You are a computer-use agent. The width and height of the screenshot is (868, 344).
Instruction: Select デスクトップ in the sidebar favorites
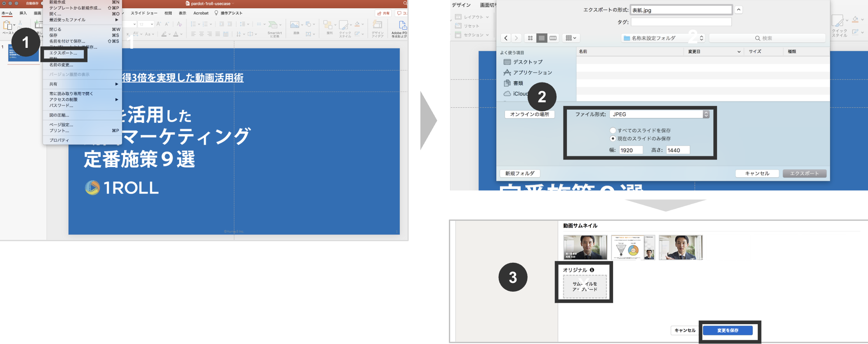[x=527, y=62]
